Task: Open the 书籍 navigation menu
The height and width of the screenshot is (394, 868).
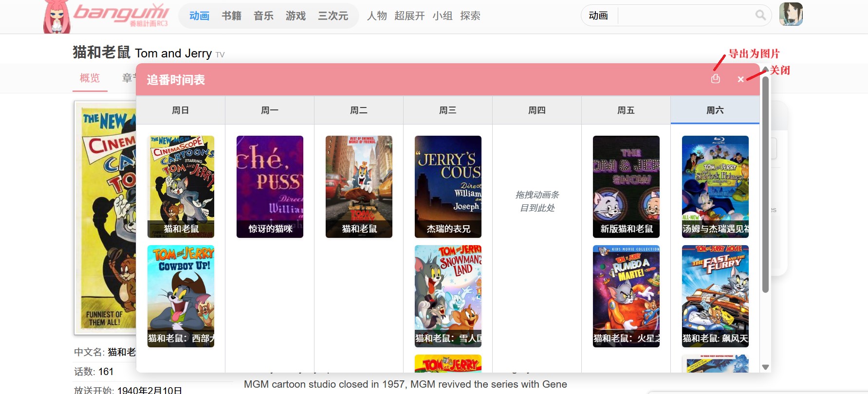Action: pyautogui.click(x=231, y=16)
